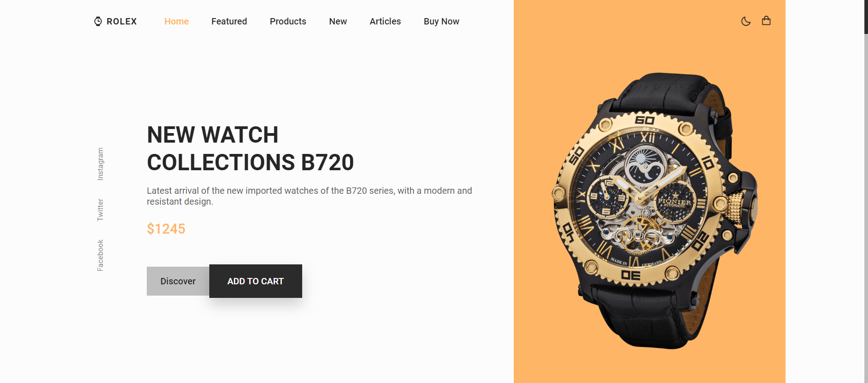Go to the Home nav item
Image resolution: width=868 pixels, height=383 pixels.
(176, 21)
